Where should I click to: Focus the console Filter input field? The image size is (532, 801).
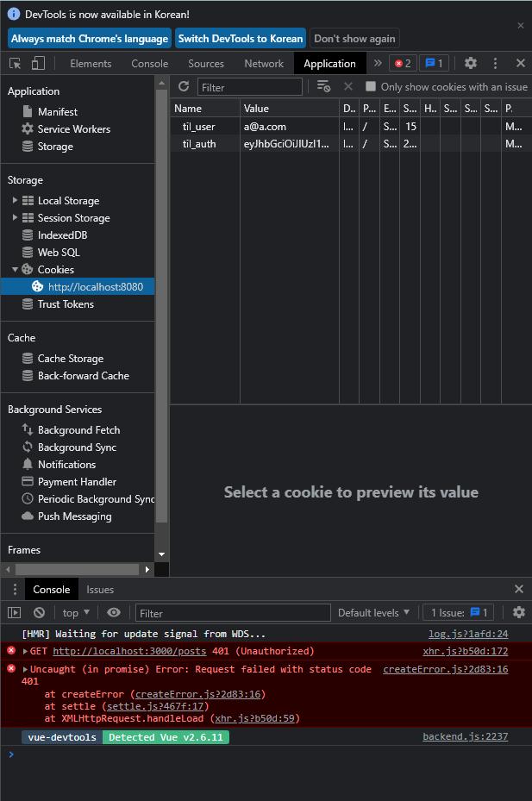(233, 613)
